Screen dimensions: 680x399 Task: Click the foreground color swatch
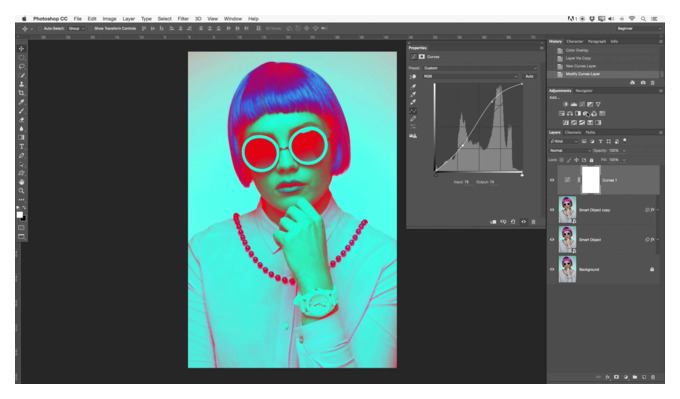click(20, 215)
